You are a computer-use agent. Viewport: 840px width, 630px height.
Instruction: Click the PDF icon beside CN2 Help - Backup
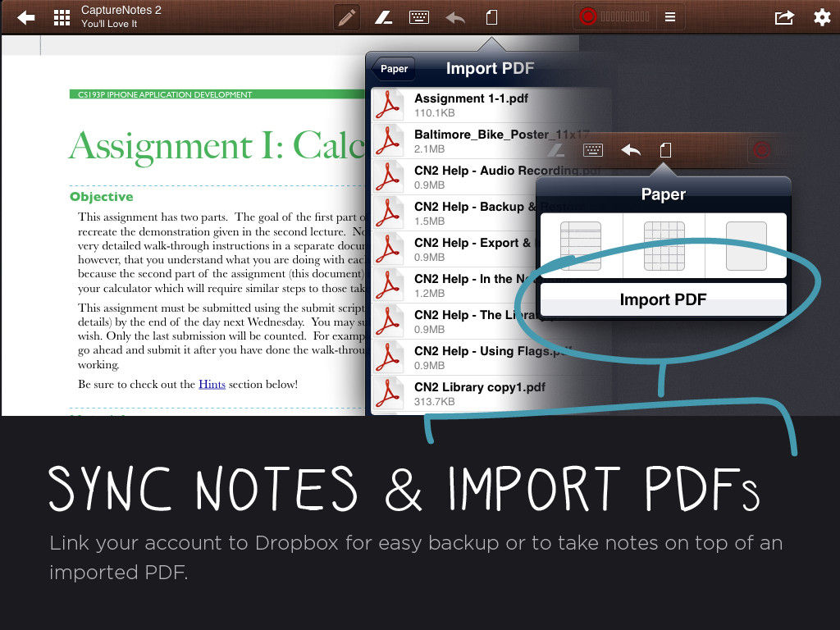point(388,213)
